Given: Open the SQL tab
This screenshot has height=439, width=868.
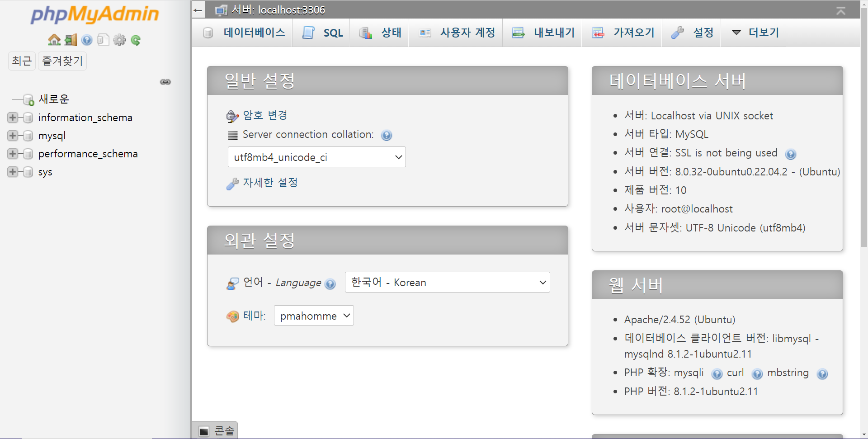Looking at the screenshot, I should tap(322, 33).
